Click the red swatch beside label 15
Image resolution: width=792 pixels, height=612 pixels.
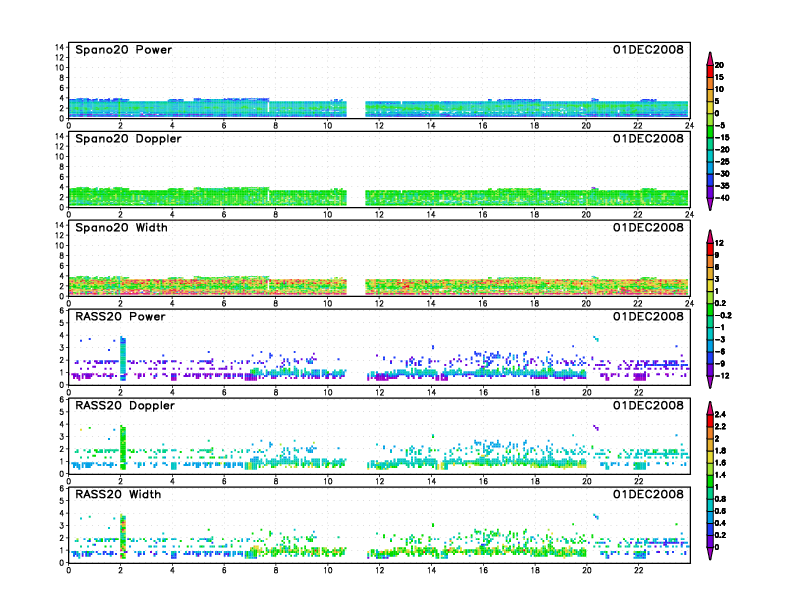(x=710, y=71)
